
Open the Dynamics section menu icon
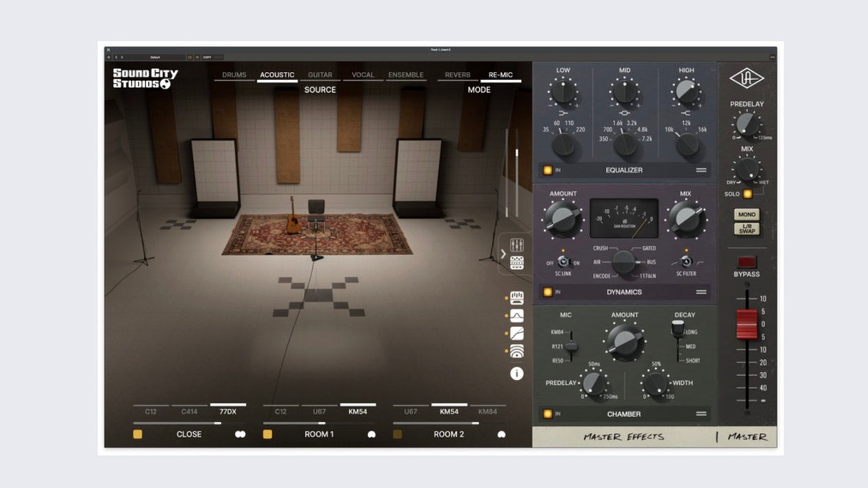(x=701, y=292)
